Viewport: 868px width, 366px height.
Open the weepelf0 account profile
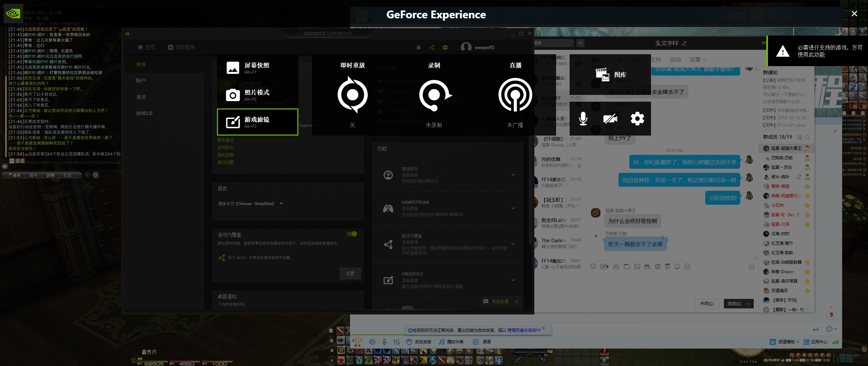coord(478,47)
